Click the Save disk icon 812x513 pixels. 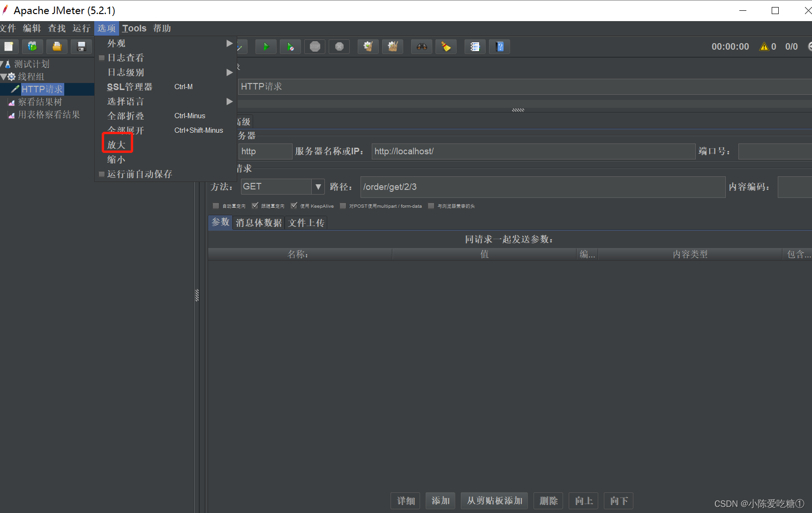tap(82, 46)
